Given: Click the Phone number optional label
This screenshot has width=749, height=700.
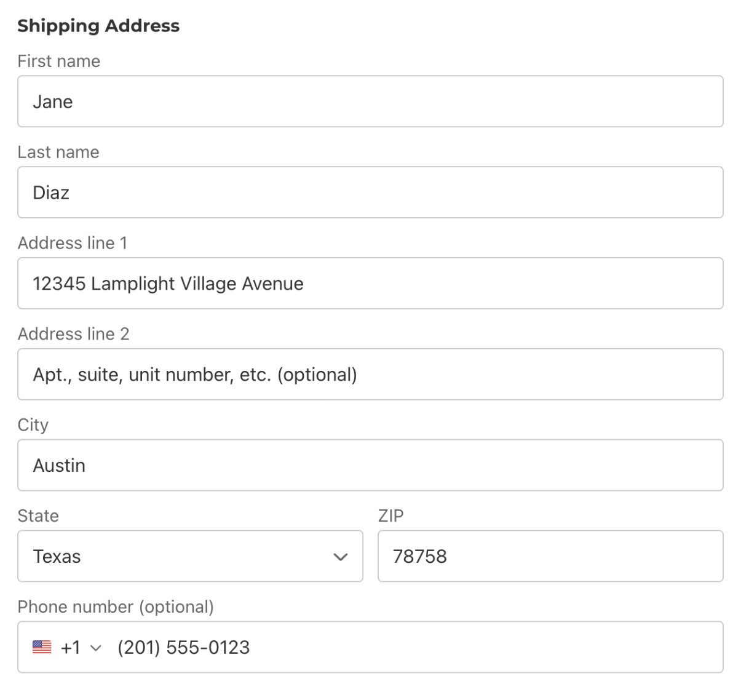Looking at the screenshot, I should [x=116, y=607].
